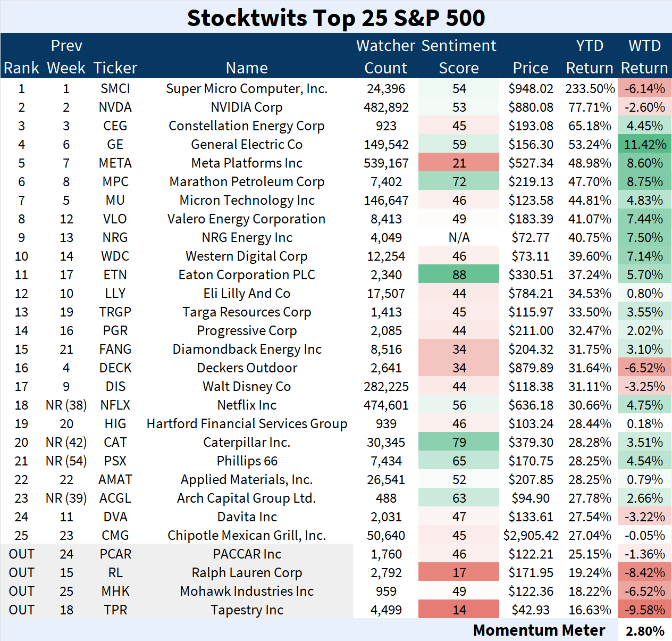The height and width of the screenshot is (641, 672).
Task: Select the Ralph Lauren Corp row name
Action: (x=247, y=572)
